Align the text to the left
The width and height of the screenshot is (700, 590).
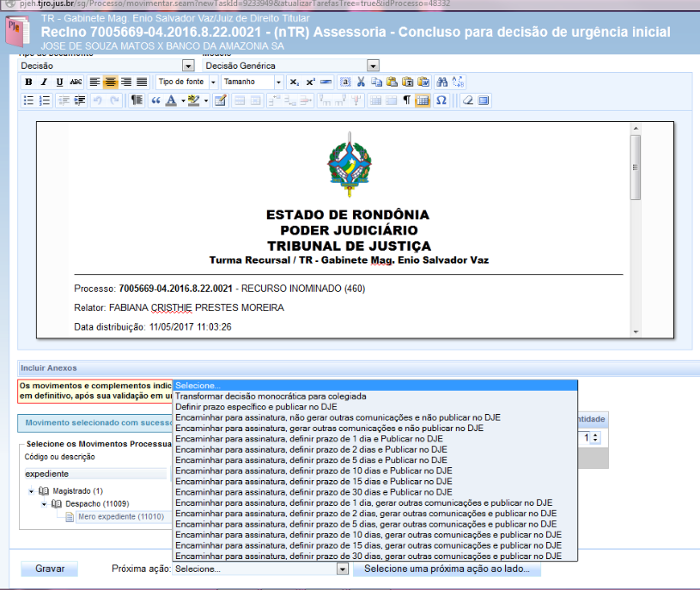[94, 82]
